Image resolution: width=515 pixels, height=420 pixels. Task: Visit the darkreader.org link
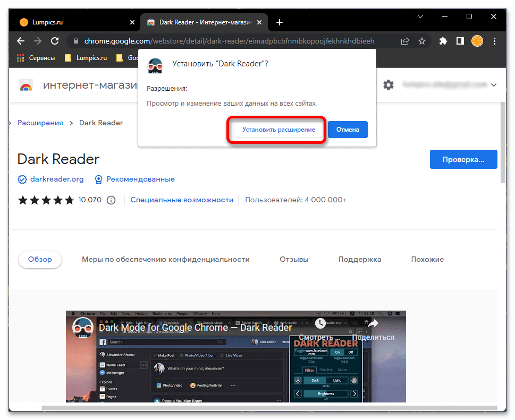[x=57, y=179]
